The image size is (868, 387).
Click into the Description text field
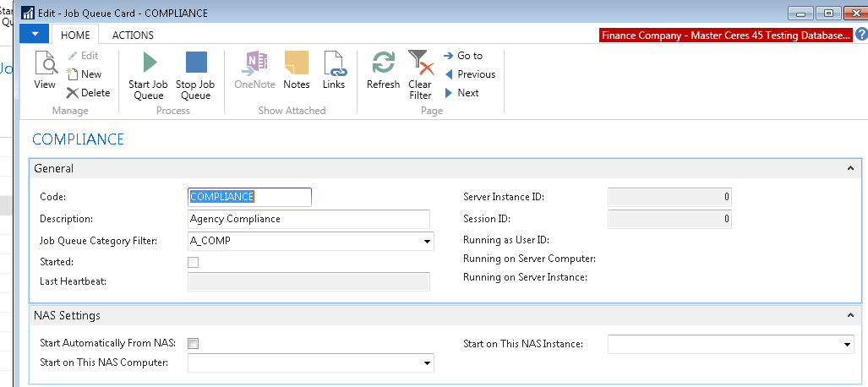(x=309, y=219)
